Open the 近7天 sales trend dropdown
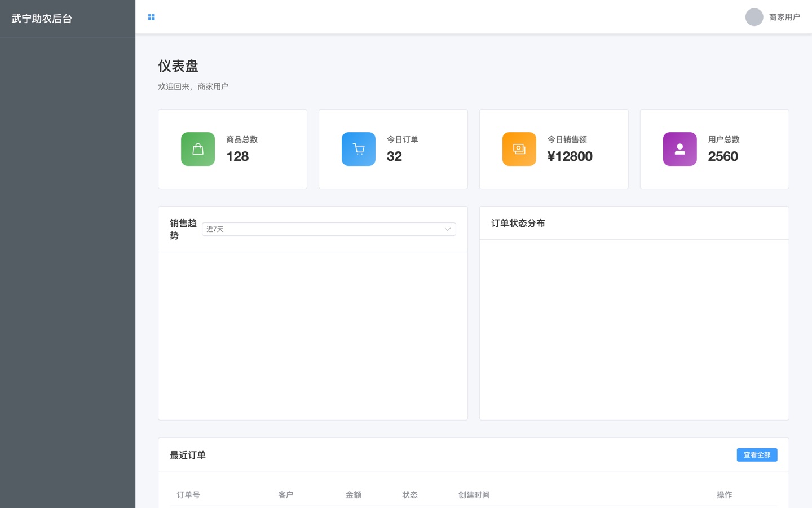This screenshot has width=812, height=508. [x=329, y=229]
